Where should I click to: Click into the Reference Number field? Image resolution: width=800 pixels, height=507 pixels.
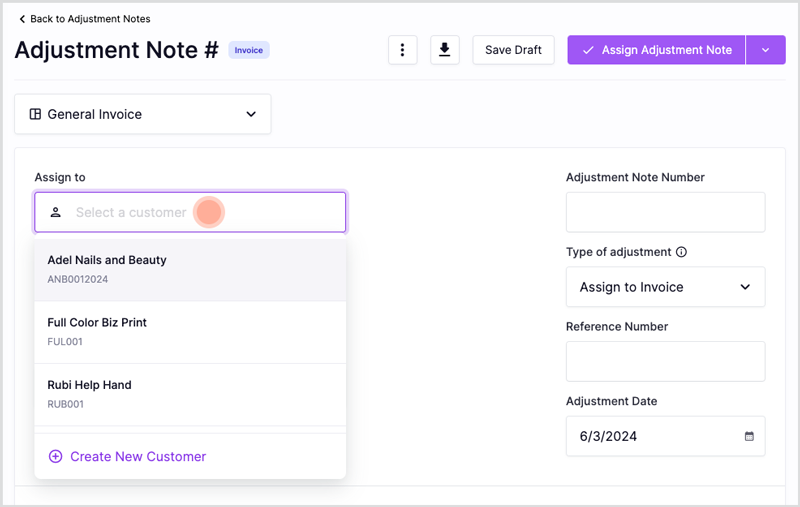point(665,362)
